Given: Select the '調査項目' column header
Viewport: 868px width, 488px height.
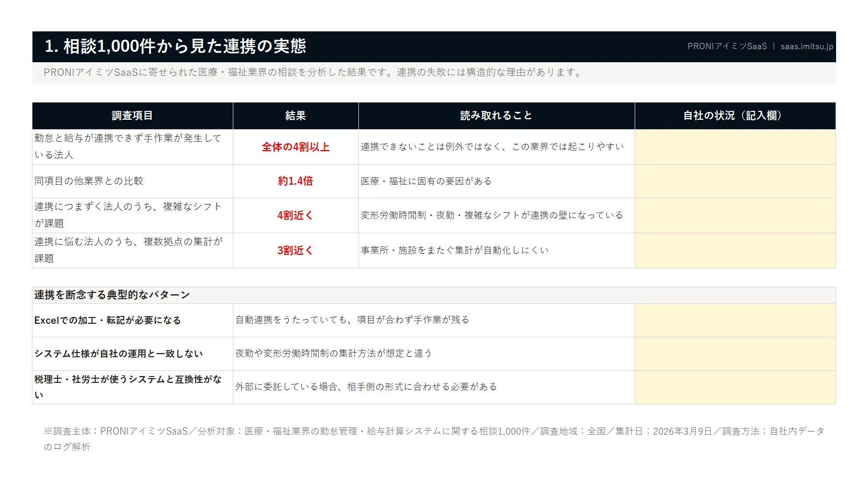Looking at the screenshot, I should (132, 116).
